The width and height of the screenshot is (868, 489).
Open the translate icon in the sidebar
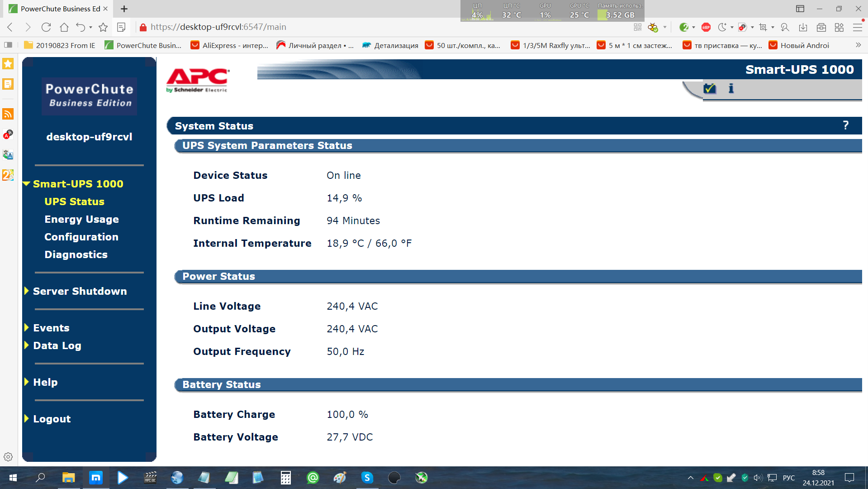tap(8, 154)
